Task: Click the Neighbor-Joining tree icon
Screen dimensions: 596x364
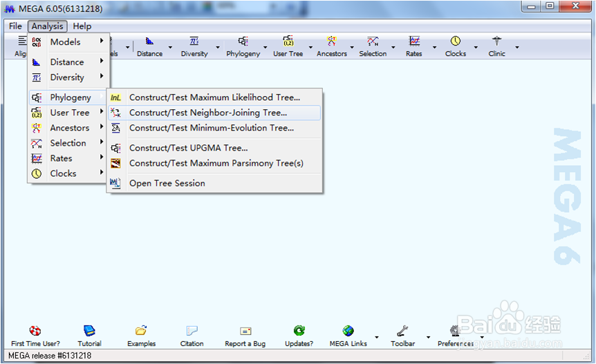Action: click(x=115, y=113)
